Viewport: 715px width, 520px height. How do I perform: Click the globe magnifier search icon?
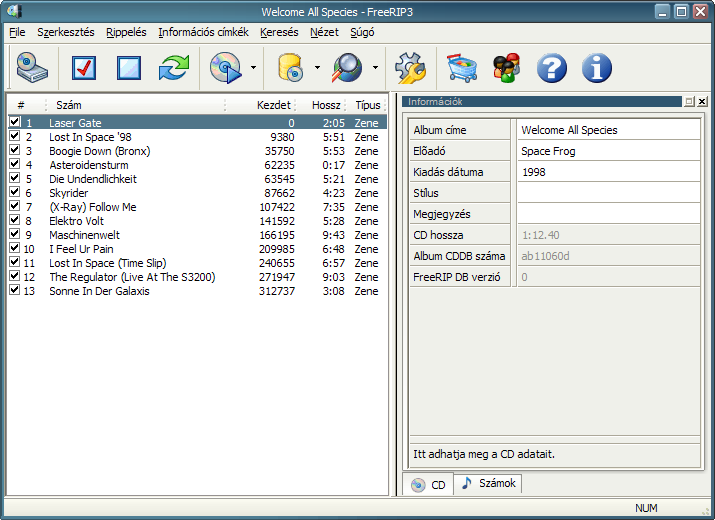[347, 68]
